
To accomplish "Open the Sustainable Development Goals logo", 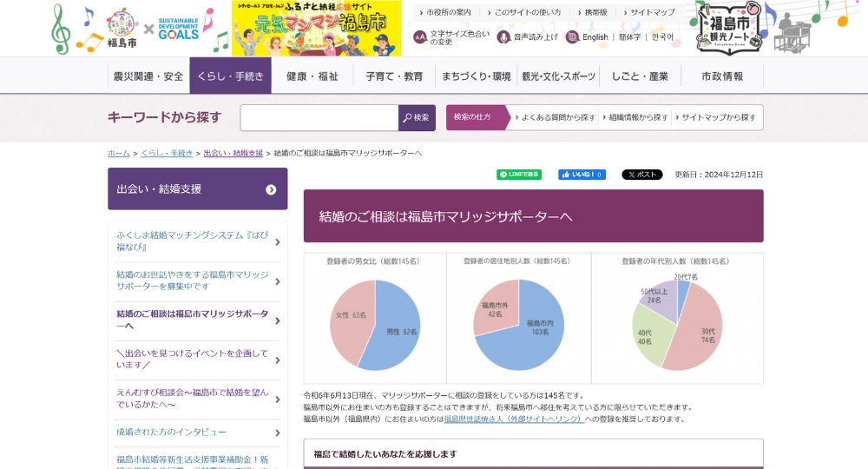I will coord(178,30).
